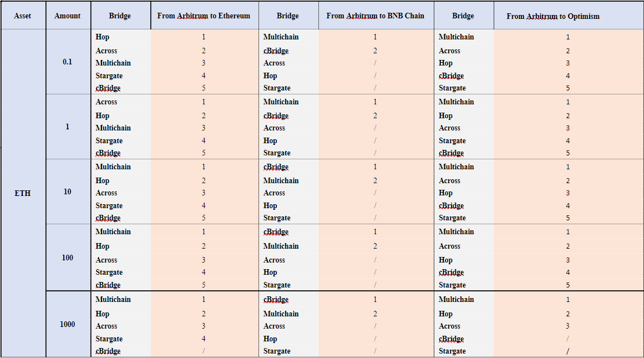Select the third Bridge column header

464,16
